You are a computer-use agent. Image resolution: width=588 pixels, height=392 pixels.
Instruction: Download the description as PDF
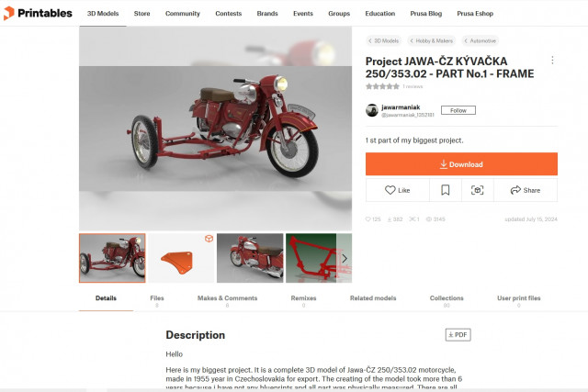click(458, 335)
